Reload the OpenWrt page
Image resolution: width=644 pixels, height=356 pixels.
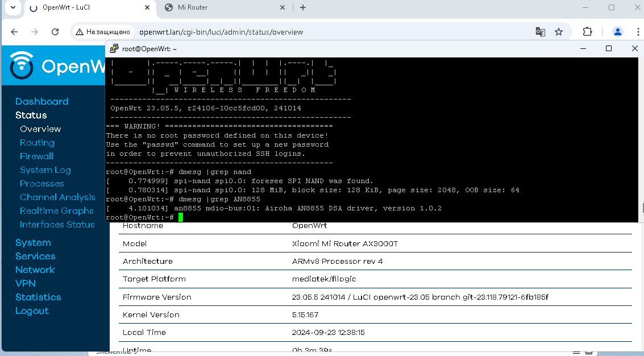click(x=55, y=32)
